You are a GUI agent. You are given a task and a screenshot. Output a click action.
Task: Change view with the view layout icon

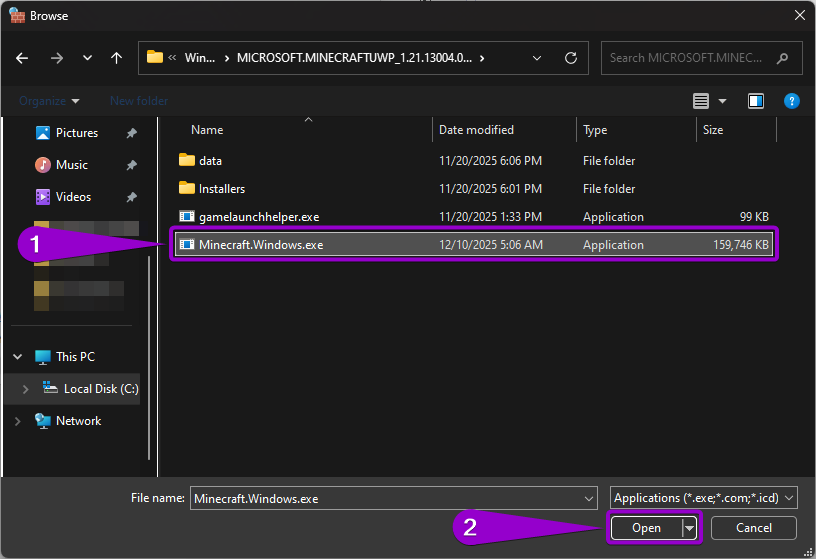point(701,101)
